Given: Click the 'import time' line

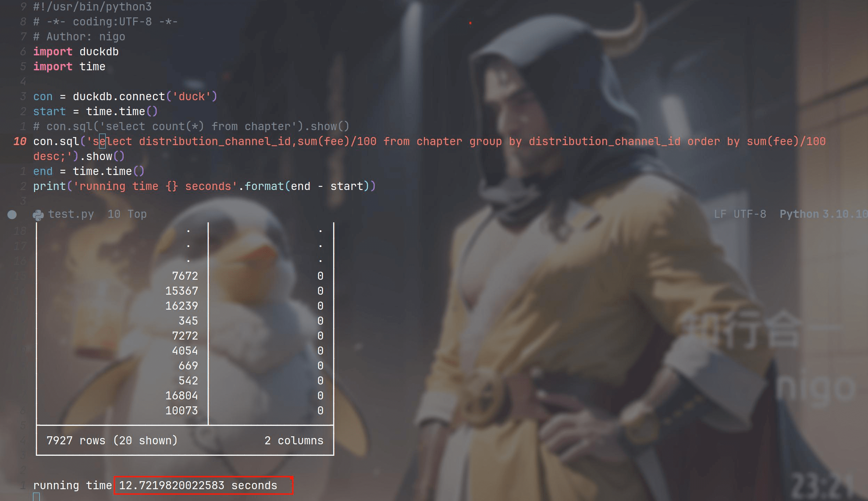Looking at the screenshot, I should point(69,66).
